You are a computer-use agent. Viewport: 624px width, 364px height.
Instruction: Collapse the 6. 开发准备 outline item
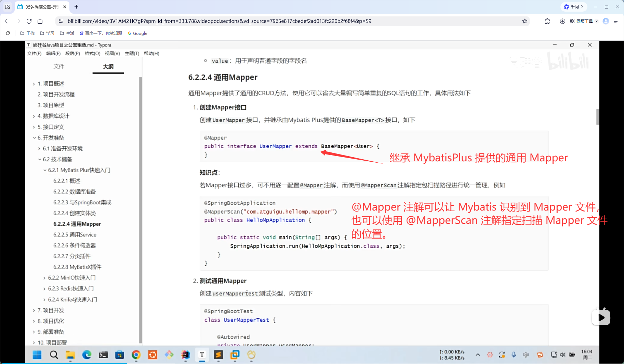click(x=34, y=138)
